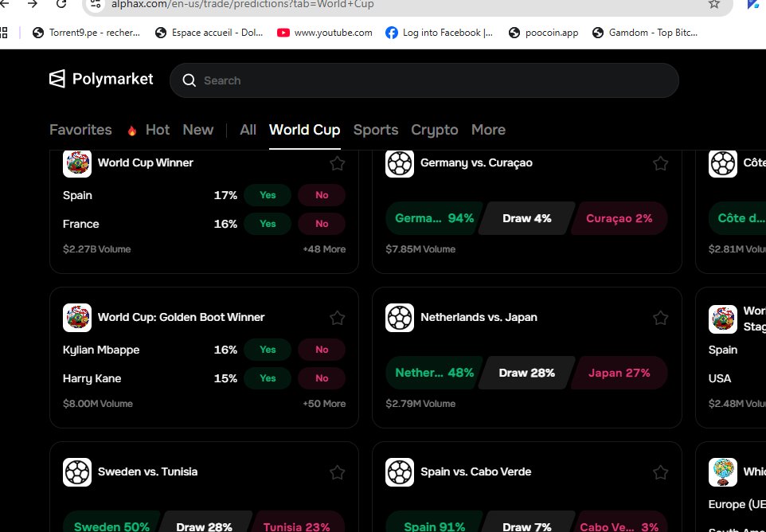Buy Yes on France to win
The width and height of the screenshot is (766, 532).
[x=268, y=224]
